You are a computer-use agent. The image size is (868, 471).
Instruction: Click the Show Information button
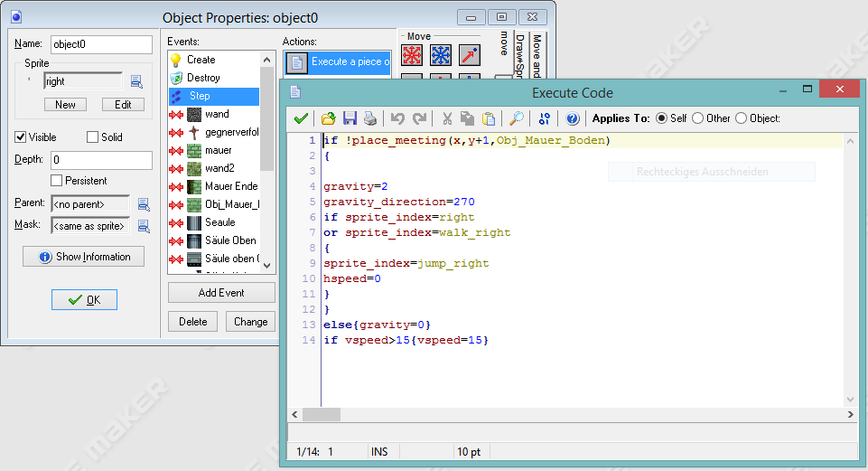(83, 257)
